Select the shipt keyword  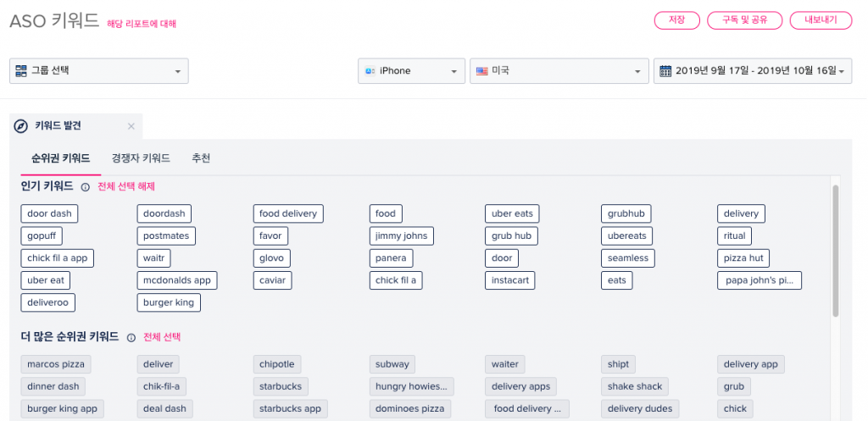[x=618, y=364]
